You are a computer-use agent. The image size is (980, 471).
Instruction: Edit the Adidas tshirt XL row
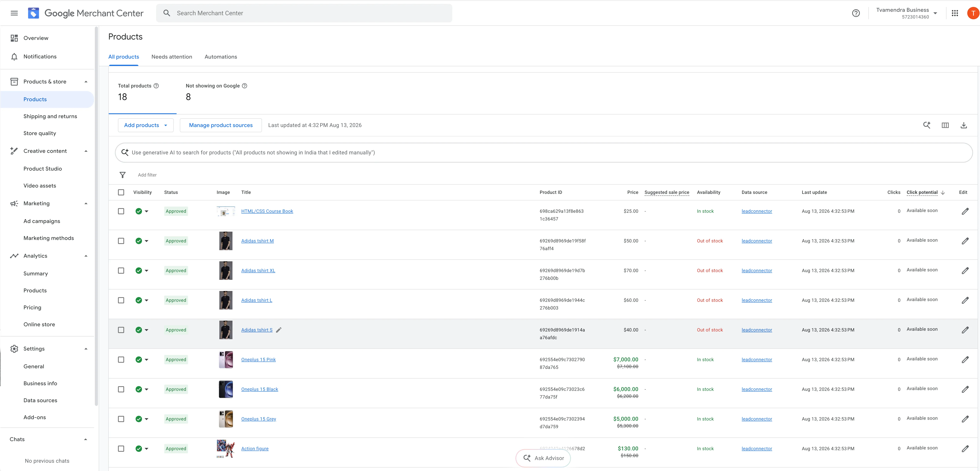pyautogui.click(x=965, y=271)
